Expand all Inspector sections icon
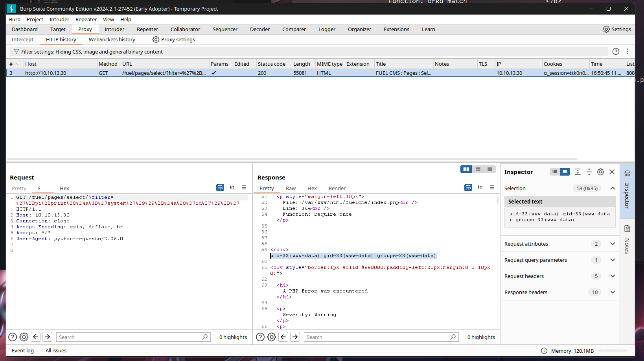This screenshot has height=361, width=644. pyautogui.click(x=578, y=172)
